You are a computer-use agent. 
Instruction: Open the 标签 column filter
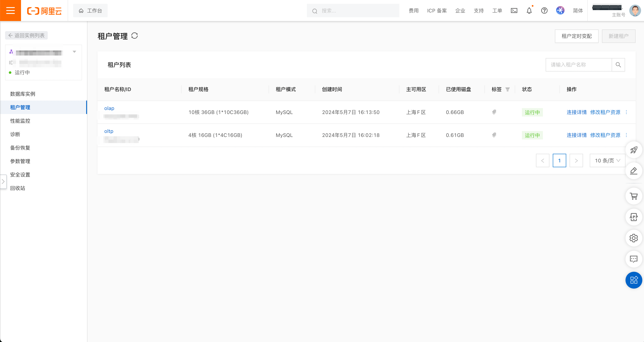point(508,89)
